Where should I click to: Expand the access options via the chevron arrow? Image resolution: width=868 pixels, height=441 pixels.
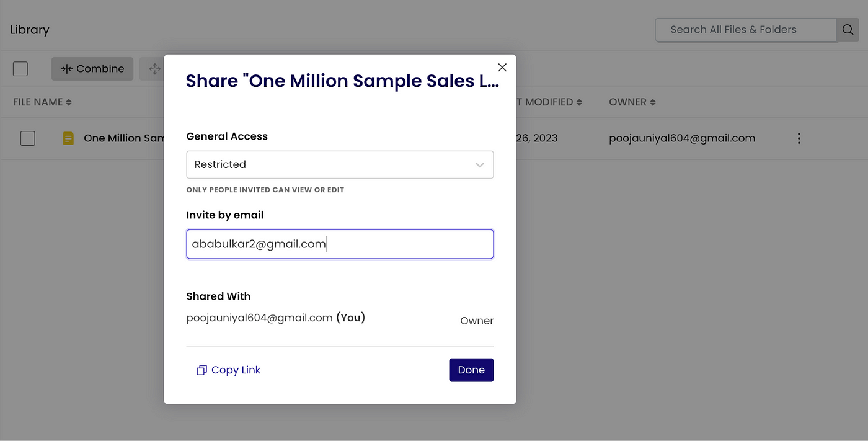(479, 165)
